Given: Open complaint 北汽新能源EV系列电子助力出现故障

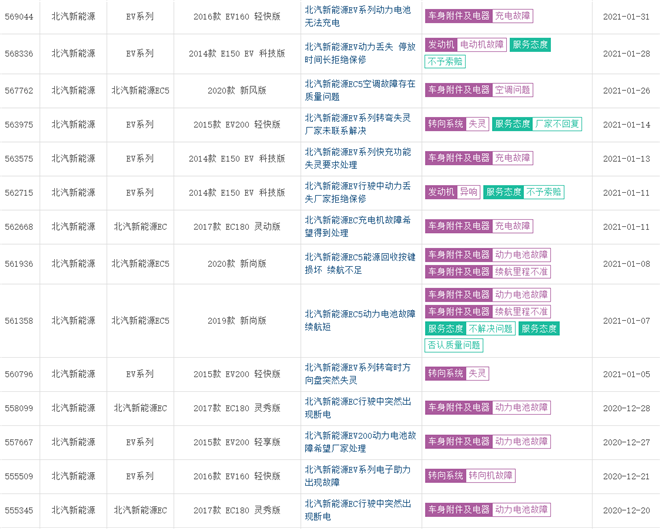Looking at the screenshot, I should coord(358,476).
